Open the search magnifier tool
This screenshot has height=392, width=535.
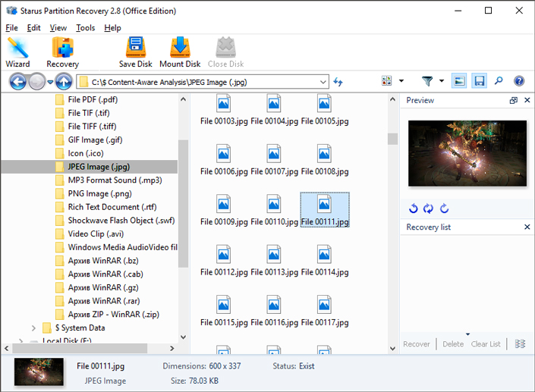(499, 81)
